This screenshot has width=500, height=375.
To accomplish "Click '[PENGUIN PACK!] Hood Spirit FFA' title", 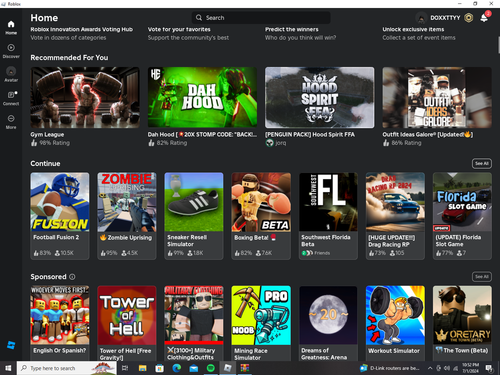I will tap(310, 135).
